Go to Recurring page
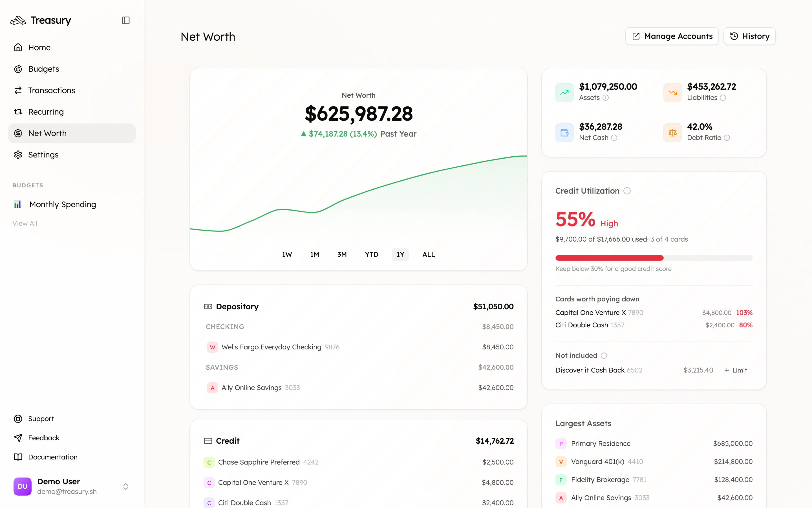812x508 pixels. 72,112
